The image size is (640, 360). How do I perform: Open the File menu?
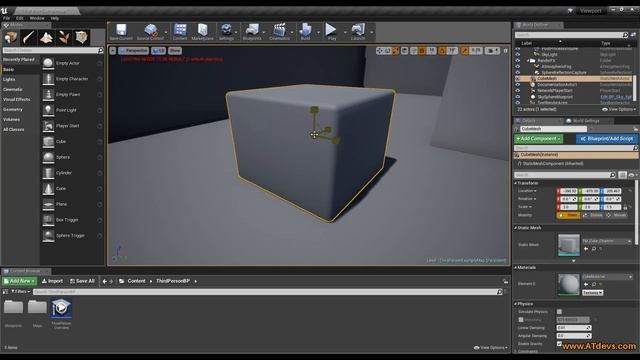tap(7, 18)
